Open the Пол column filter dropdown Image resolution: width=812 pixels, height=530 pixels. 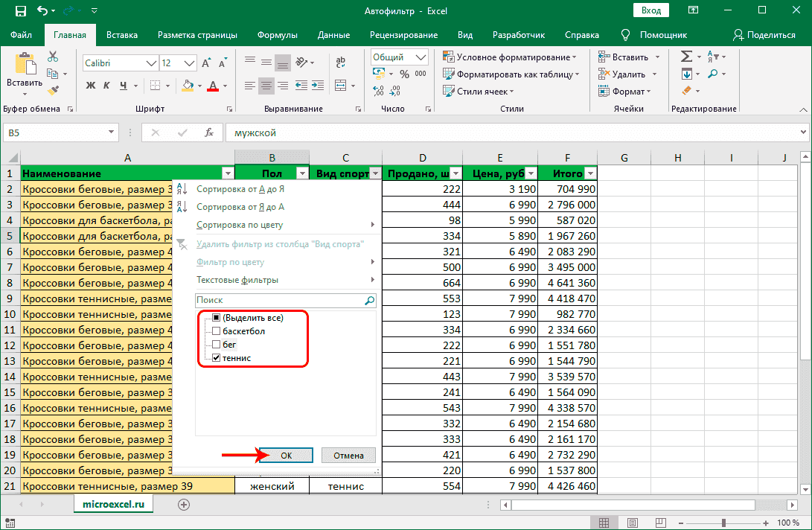[x=301, y=173]
